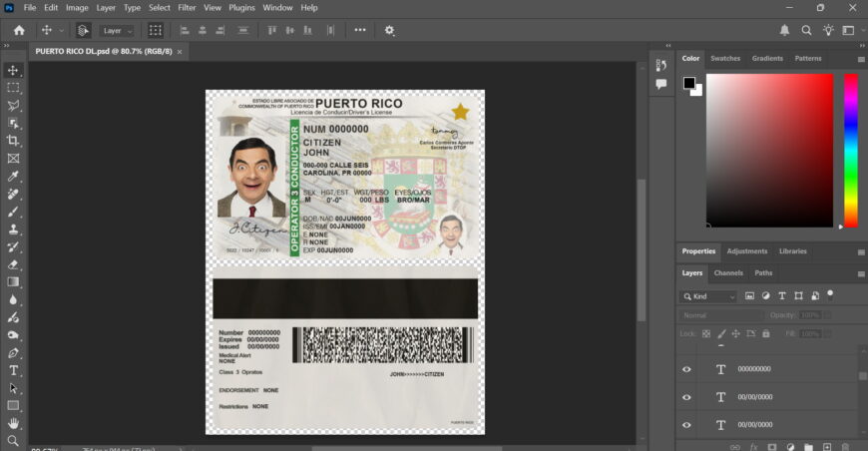Click the background color swatch
The image size is (868, 451).
click(x=697, y=92)
